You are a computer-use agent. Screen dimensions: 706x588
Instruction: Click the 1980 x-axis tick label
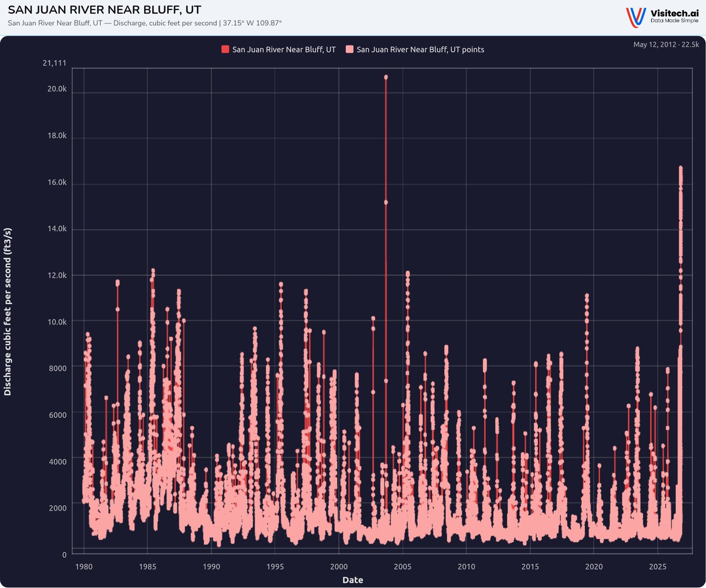(84, 566)
